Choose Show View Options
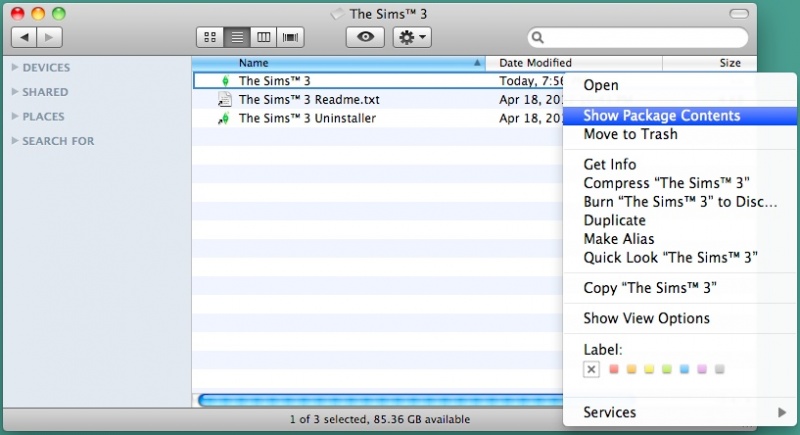This screenshot has height=435, width=800. 680,318
